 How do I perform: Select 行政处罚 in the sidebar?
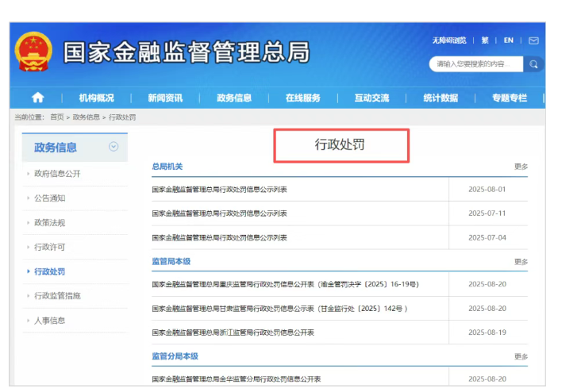[x=50, y=271]
